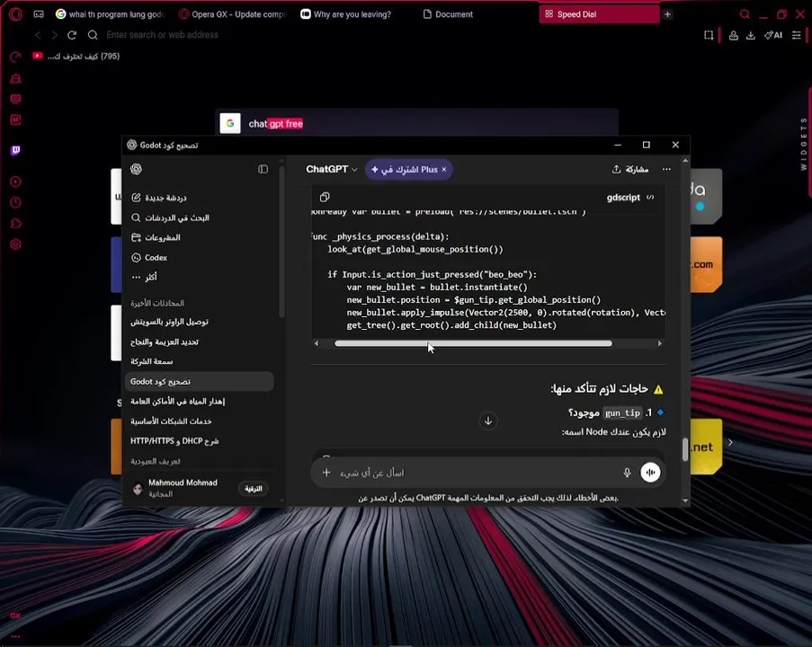812x647 pixels.
Task: Share this chat via مشاركة
Action: click(630, 169)
